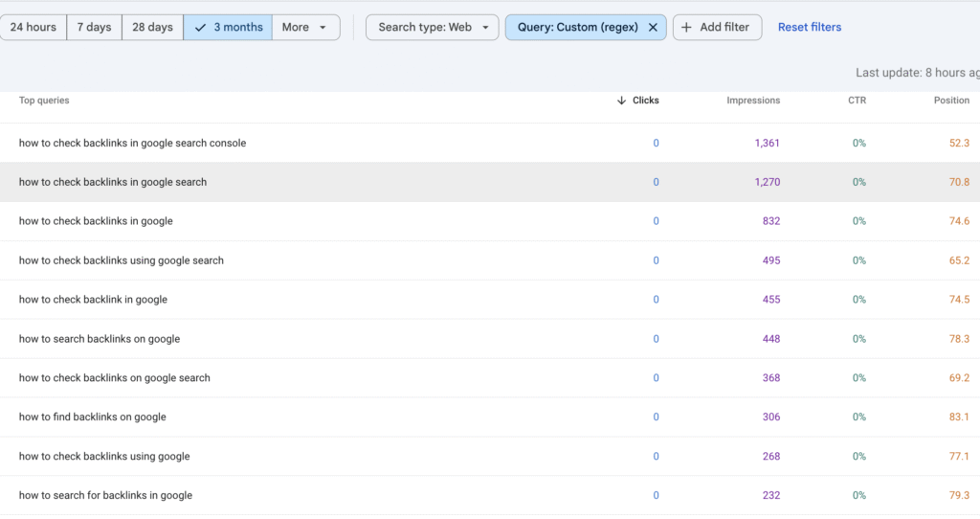The image size is (980, 519).
Task: Click the Reset filters link
Action: [810, 28]
